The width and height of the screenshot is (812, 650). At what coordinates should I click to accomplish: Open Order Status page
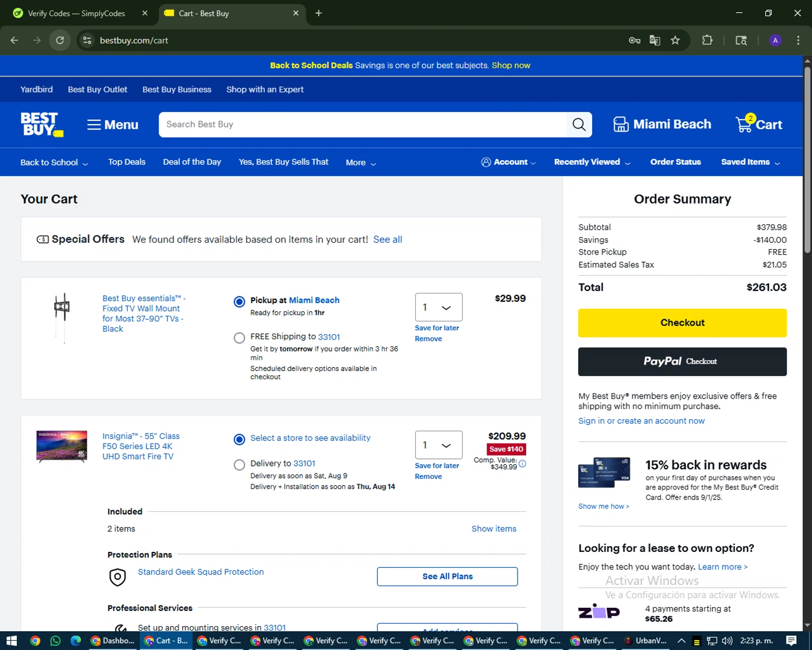tap(676, 162)
